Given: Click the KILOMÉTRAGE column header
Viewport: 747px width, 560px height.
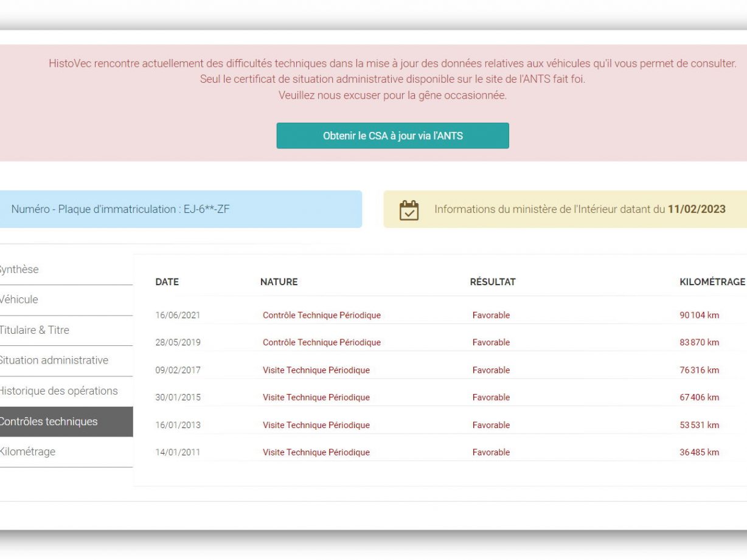Looking at the screenshot, I should [x=712, y=282].
